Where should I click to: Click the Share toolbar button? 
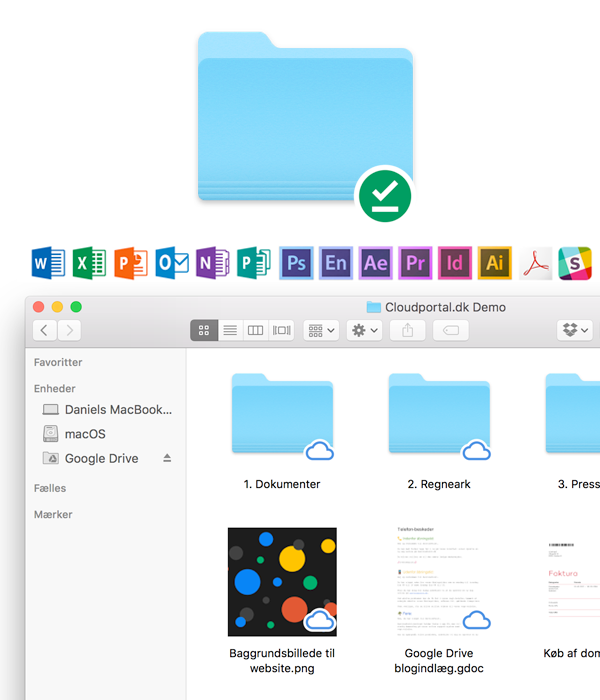[408, 330]
